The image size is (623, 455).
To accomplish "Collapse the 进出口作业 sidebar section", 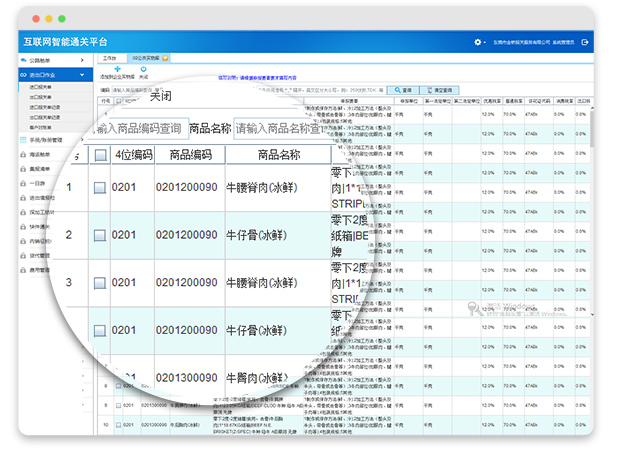I will point(82,74).
